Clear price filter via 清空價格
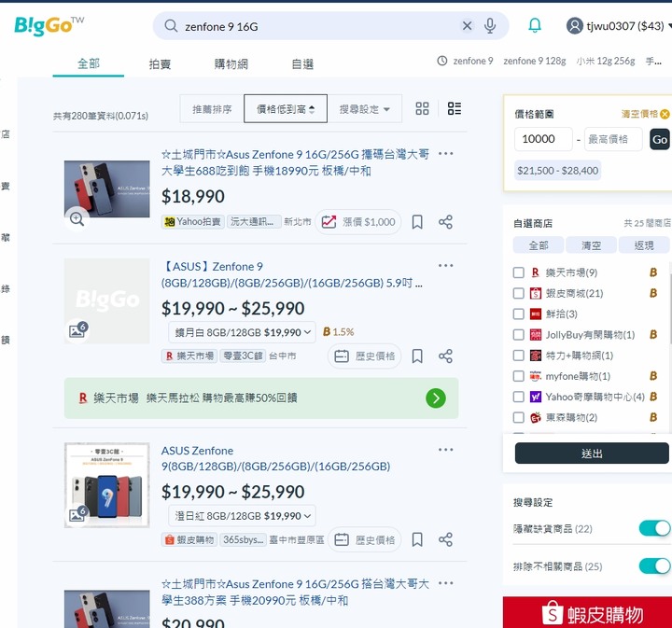 645,114
